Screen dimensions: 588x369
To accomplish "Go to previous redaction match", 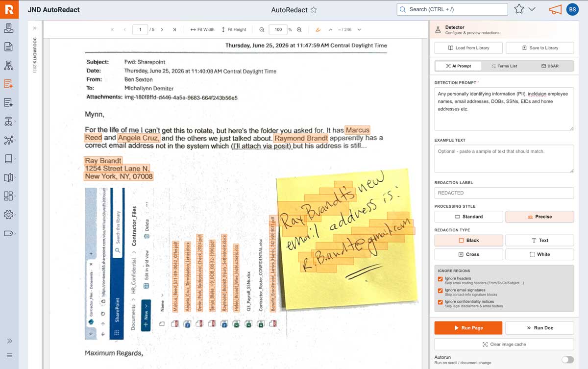I will [331, 30].
